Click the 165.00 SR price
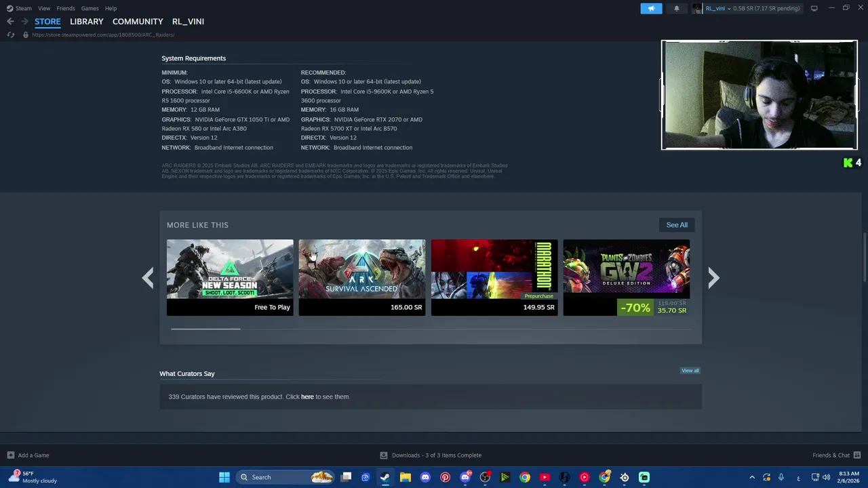Viewport: 868px width, 488px height. coord(406,307)
